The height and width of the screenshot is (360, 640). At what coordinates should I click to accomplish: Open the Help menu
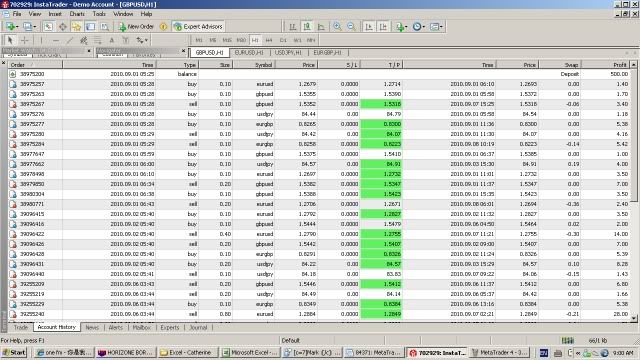pos(146,14)
